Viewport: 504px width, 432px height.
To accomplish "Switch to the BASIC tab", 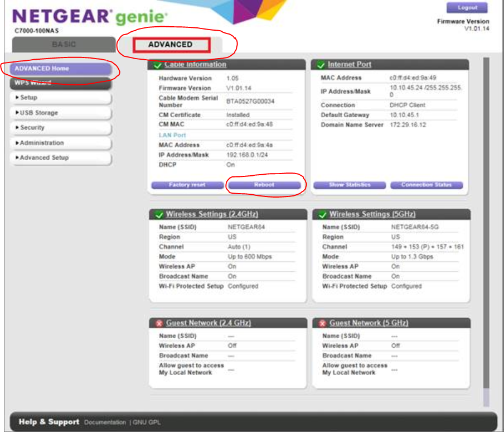I will click(x=64, y=45).
